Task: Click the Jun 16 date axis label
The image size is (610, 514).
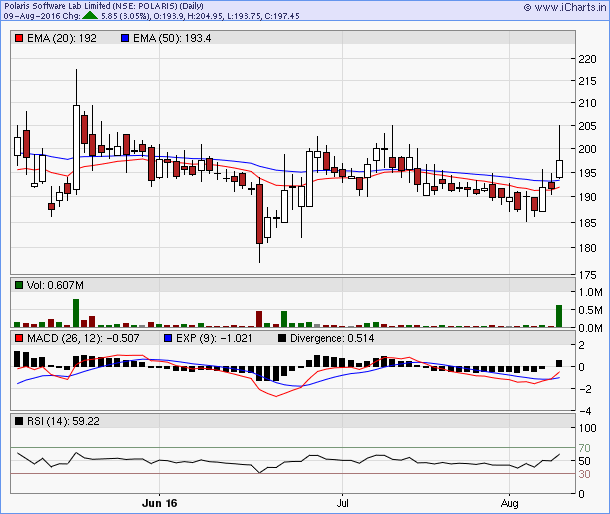Action: (160, 503)
